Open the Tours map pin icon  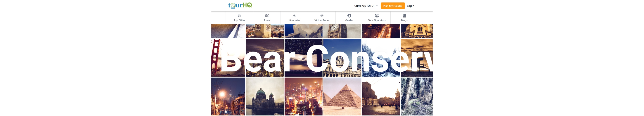(x=267, y=15)
